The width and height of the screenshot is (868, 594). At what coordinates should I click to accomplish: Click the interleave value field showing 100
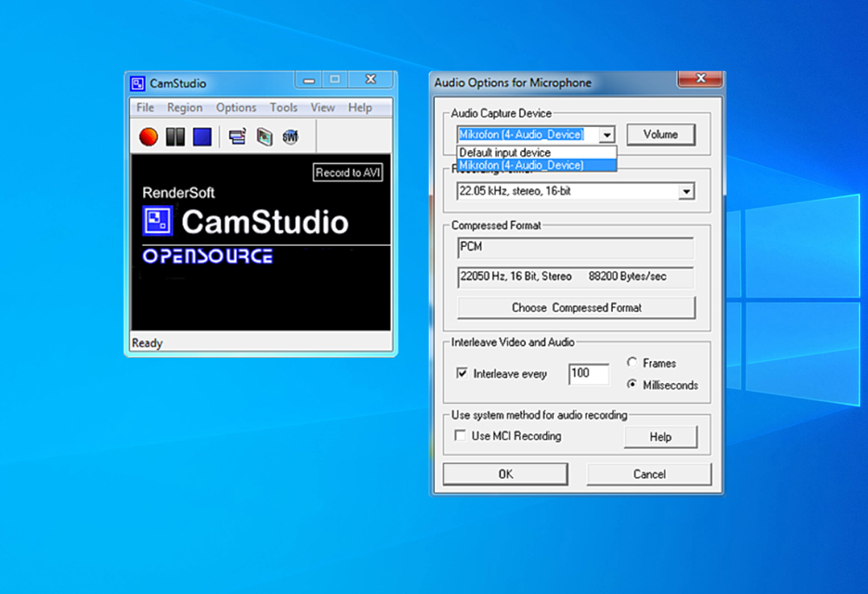click(589, 373)
